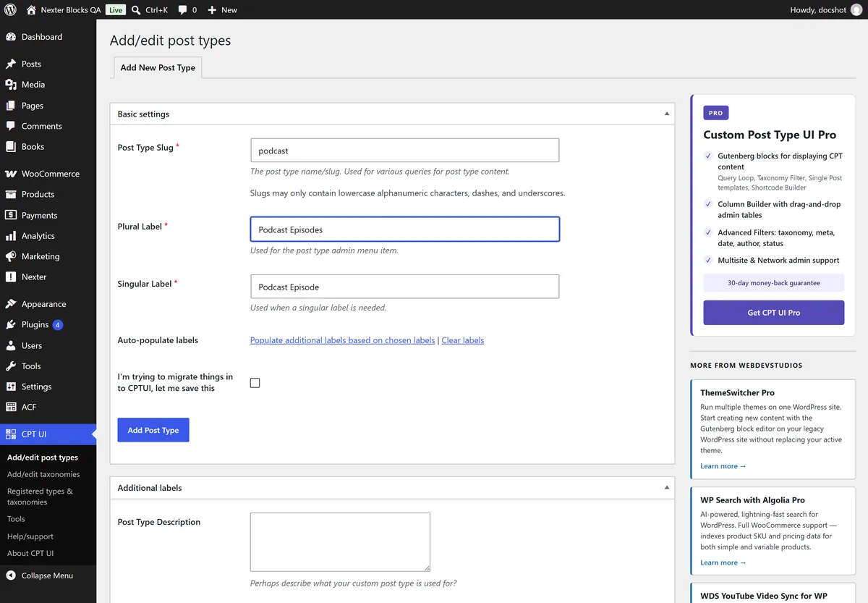The height and width of the screenshot is (603, 868).
Task: Click the Clear labels link
Action: [x=463, y=340]
